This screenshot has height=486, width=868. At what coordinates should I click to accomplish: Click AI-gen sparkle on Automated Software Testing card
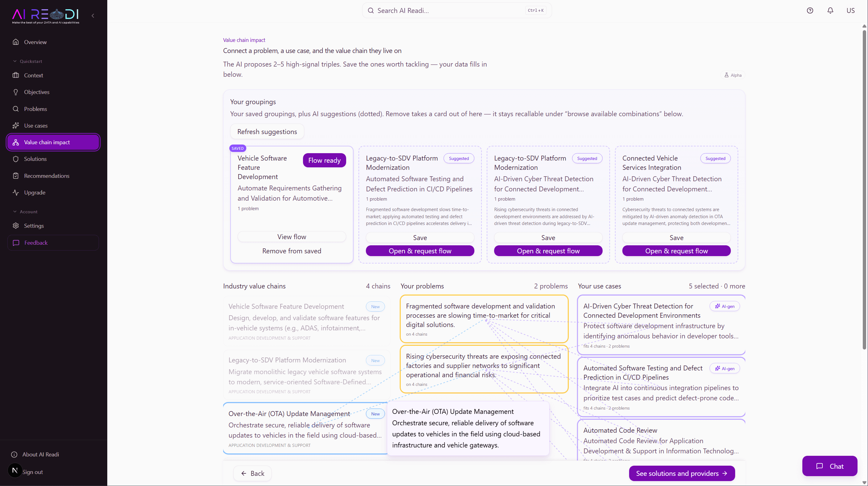[x=718, y=369]
